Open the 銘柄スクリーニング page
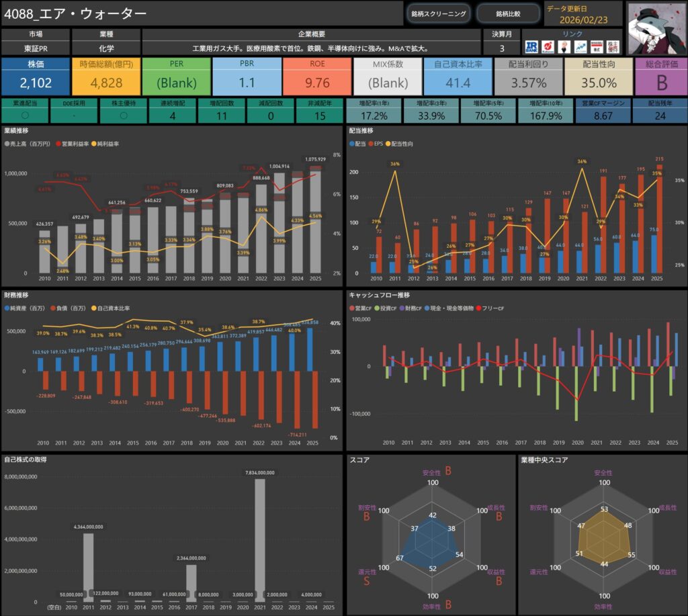Viewport: 688px width, 616px height. pyautogui.click(x=438, y=13)
